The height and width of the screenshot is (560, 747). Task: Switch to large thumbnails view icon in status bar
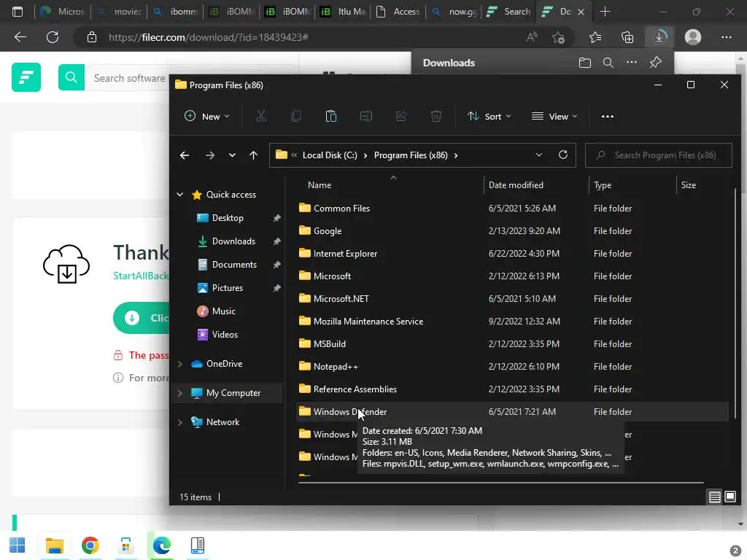(x=729, y=497)
